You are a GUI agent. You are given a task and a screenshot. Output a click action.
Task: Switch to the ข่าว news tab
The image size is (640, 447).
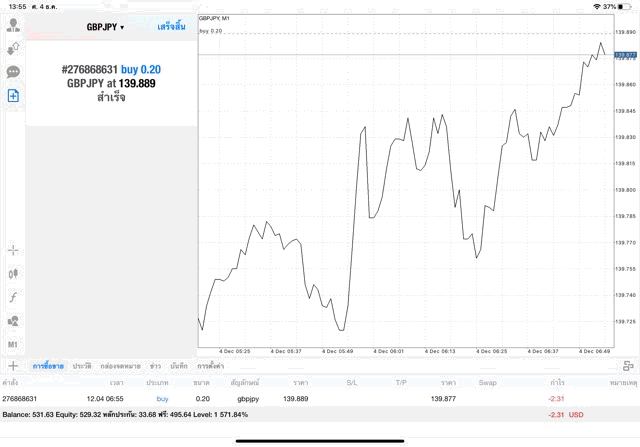[x=155, y=366]
